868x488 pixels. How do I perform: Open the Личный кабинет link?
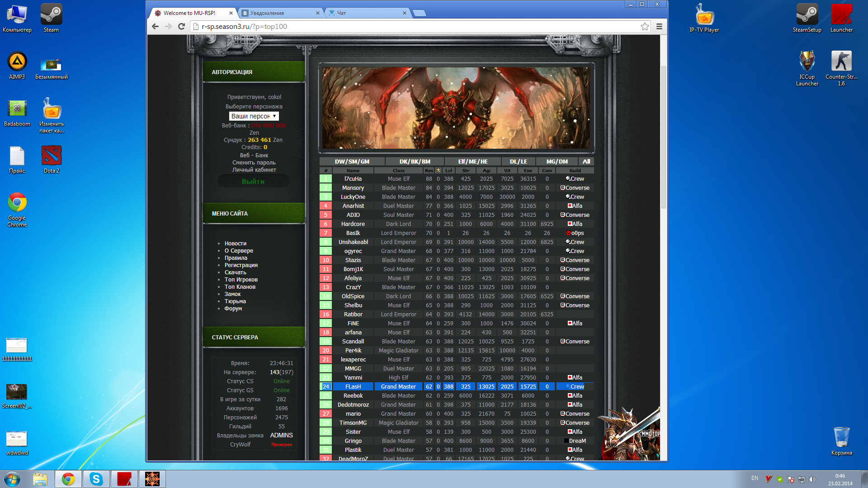[254, 170]
